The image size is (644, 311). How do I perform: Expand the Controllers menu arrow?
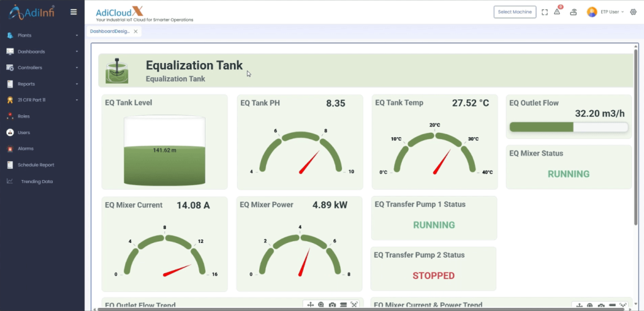tap(77, 68)
